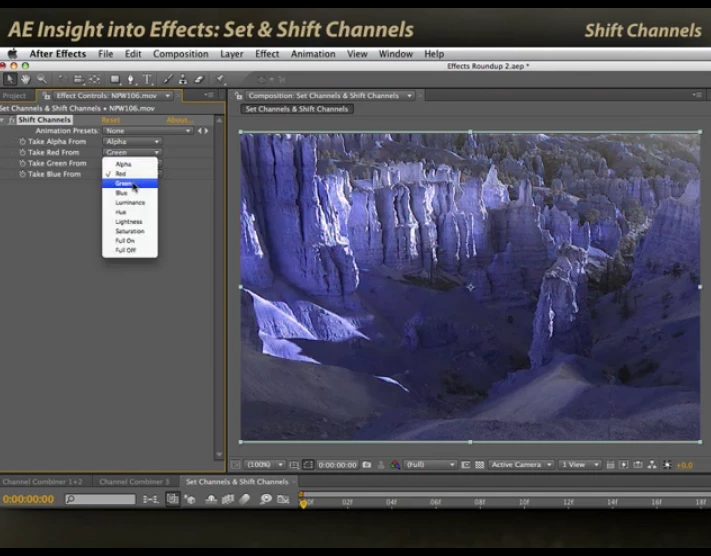
Task: Select the Clone Stamp tool
Action: point(183,79)
